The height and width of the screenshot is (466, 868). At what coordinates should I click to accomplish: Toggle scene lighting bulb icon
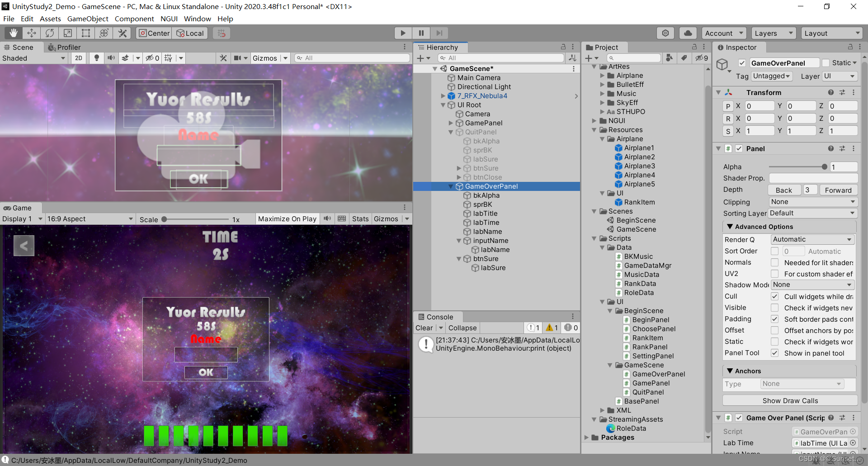(96, 58)
